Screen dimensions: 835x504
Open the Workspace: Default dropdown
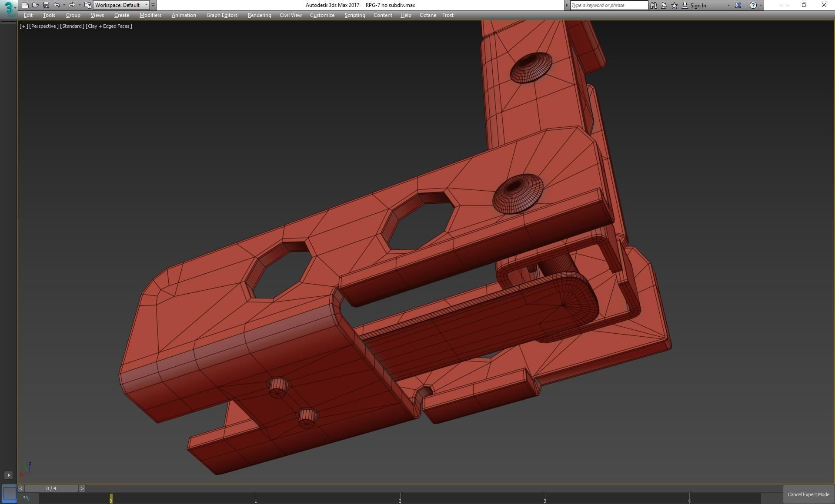[x=121, y=5]
